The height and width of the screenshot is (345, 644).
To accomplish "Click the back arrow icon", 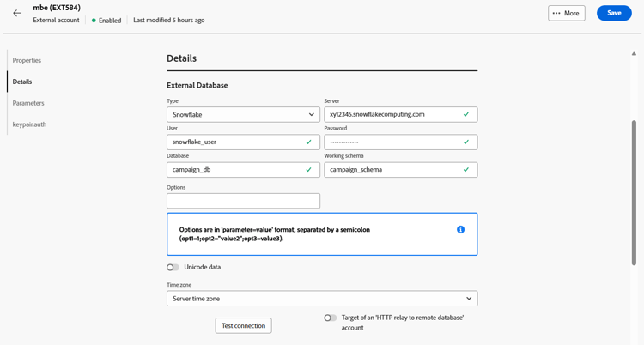I will tap(17, 14).
